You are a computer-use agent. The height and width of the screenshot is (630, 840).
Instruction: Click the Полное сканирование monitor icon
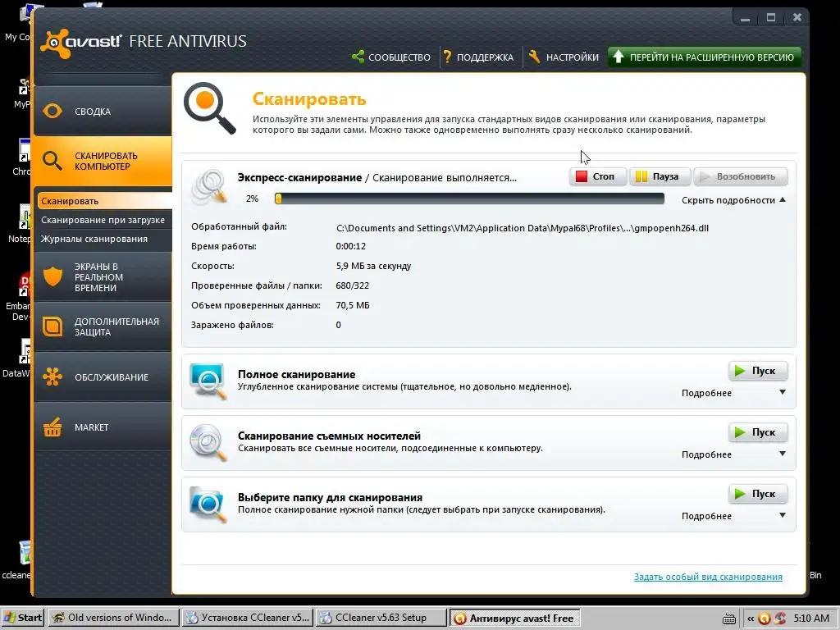[x=208, y=381]
